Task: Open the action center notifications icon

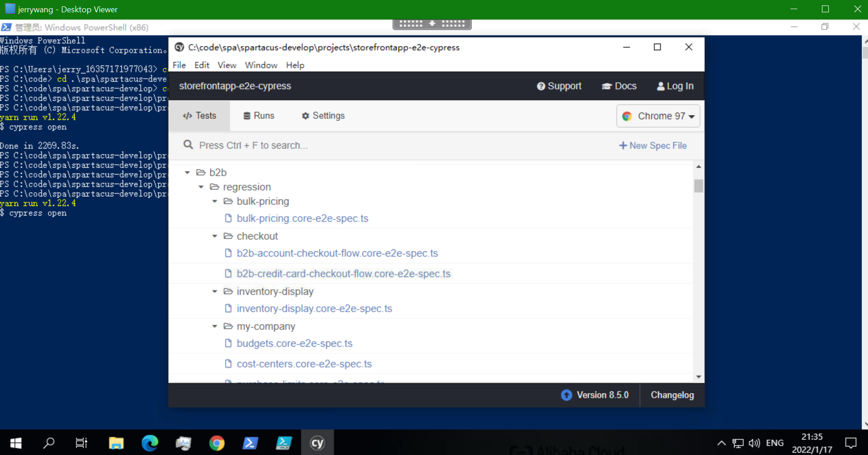Action: click(x=851, y=443)
